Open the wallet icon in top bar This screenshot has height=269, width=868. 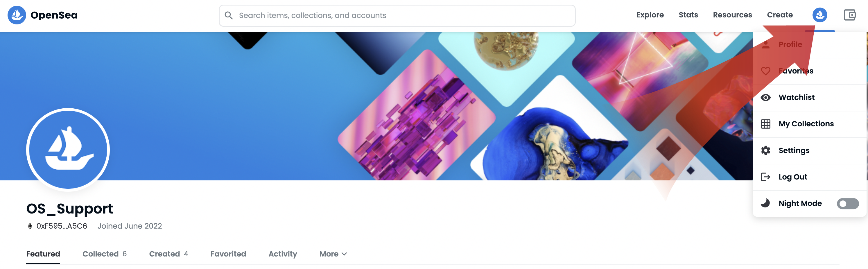coord(849,15)
